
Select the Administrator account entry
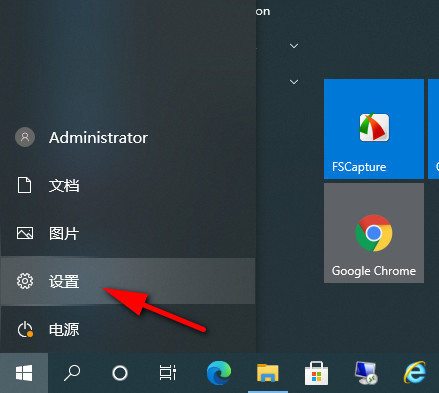128,137
